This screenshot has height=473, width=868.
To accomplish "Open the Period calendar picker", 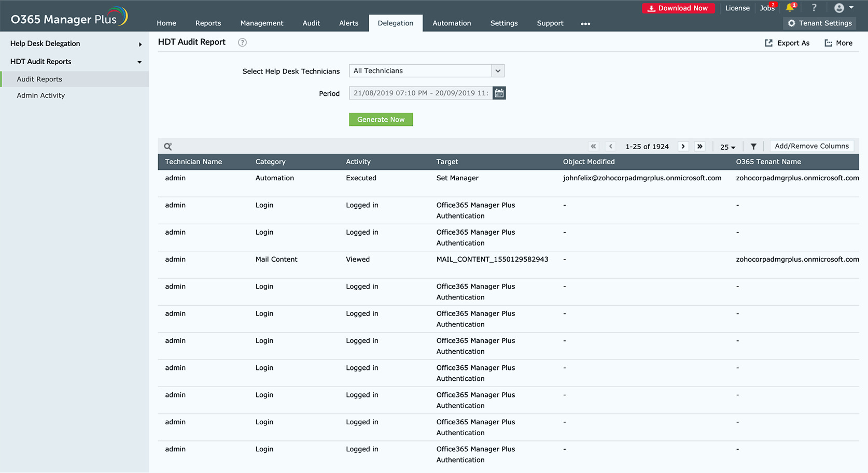I will click(x=499, y=93).
